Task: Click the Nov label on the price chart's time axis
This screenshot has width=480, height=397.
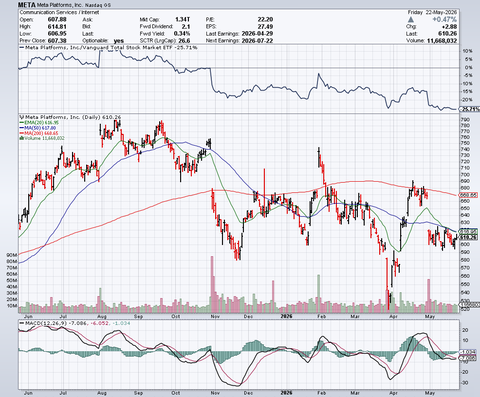Action: (x=215, y=316)
